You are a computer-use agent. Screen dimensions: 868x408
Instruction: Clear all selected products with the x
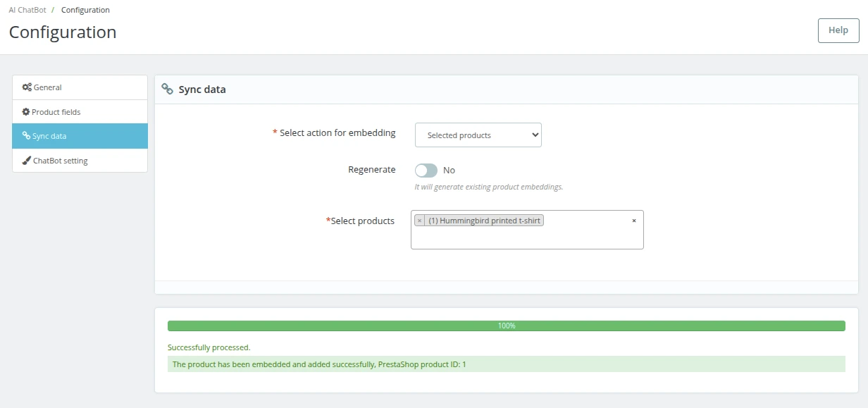[633, 221]
